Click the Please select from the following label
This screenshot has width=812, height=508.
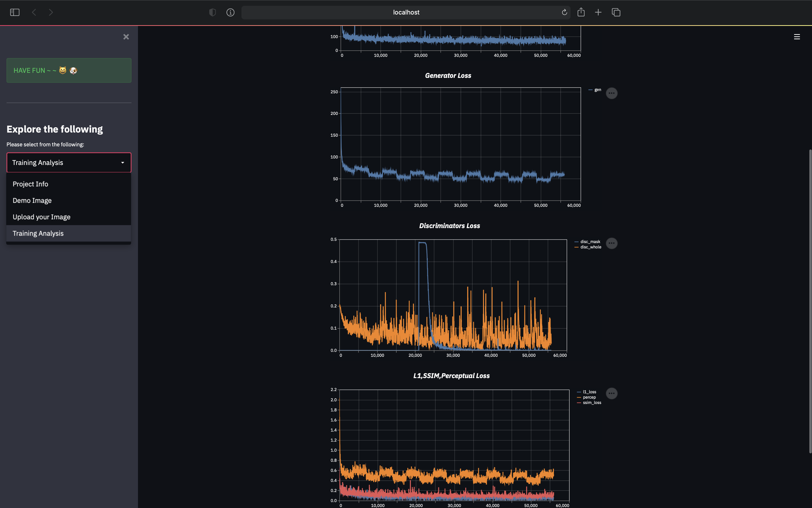(45, 144)
